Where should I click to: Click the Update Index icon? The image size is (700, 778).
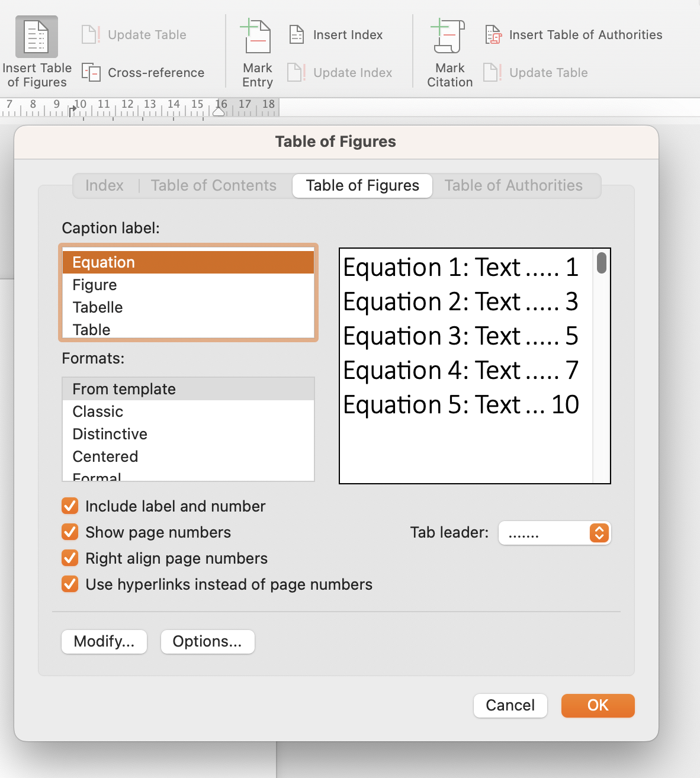tap(296, 73)
